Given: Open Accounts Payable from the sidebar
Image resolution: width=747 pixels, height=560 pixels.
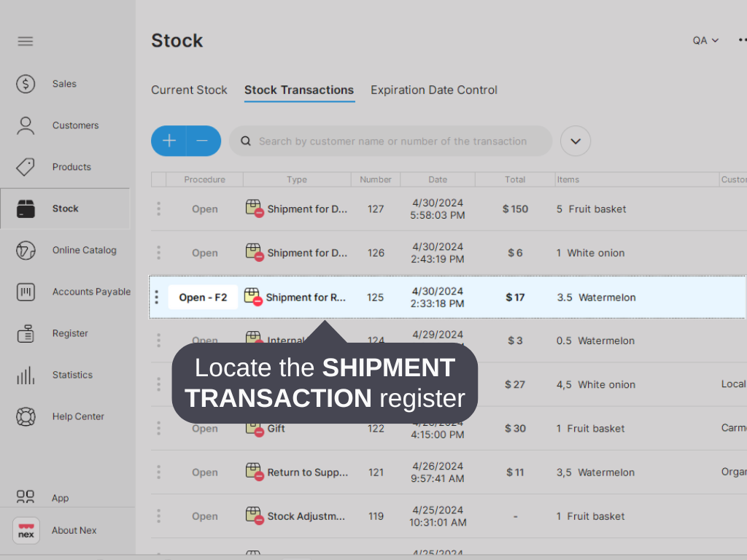Looking at the screenshot, I should coord(26,292).
